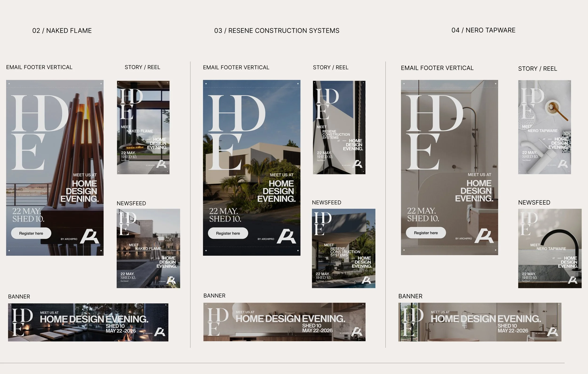
Task: Click HDE monogram on Nero Tapware banner
Action: click(x=413, y=322)
